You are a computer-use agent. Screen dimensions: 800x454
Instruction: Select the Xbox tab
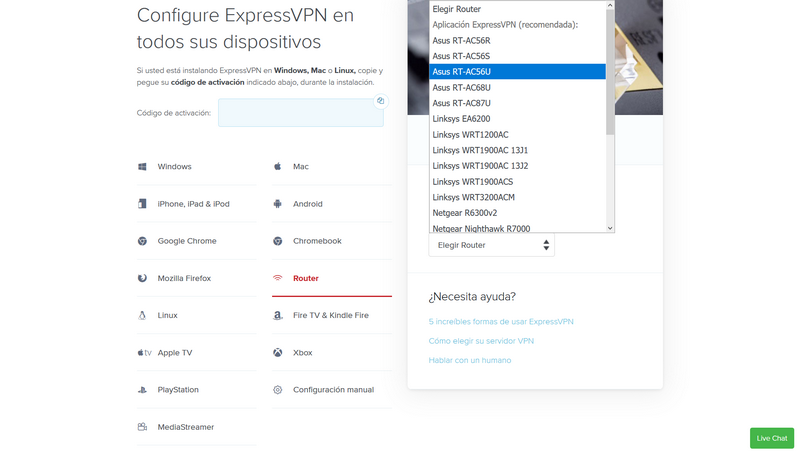[332, 352]
